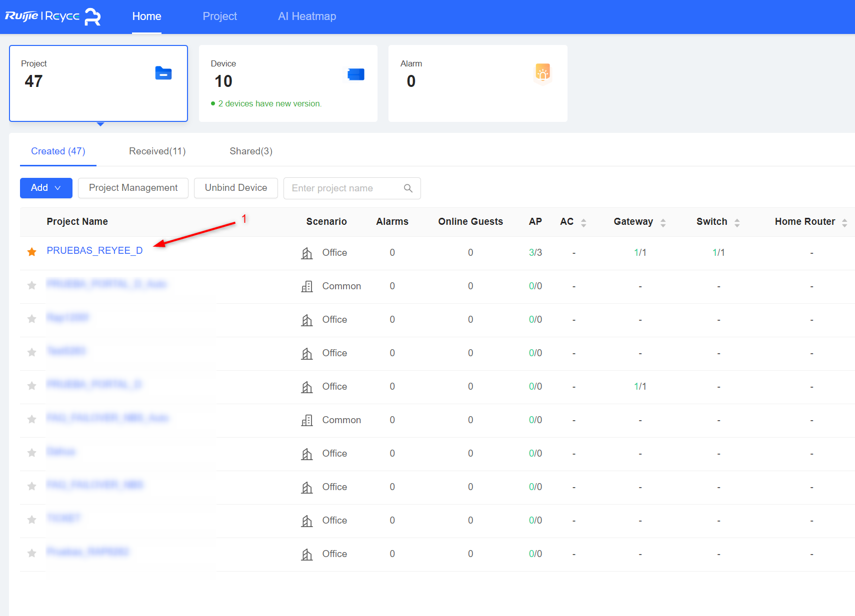Screen dimensions: 855x616
Task: Open the '2 devices have new version' link
Action: click(x=270, y=103)
